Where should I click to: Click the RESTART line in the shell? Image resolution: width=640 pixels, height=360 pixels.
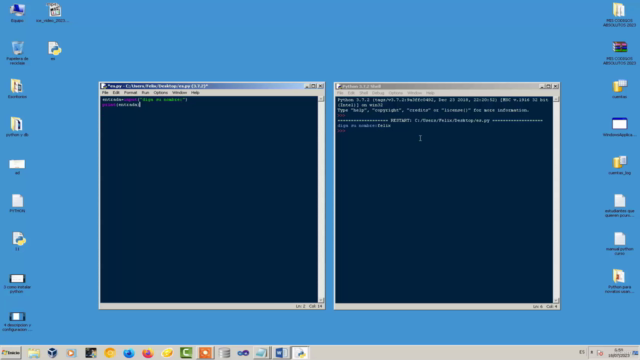[440, 120]
